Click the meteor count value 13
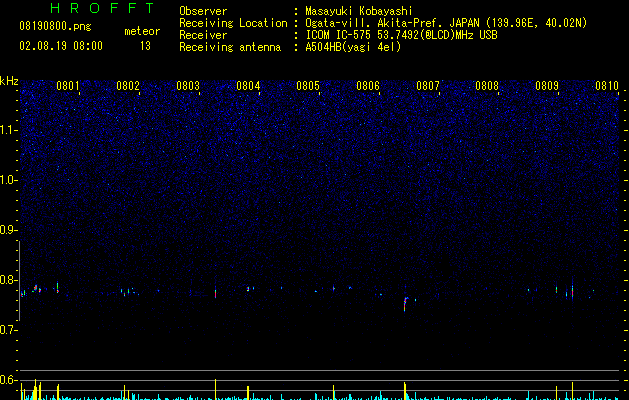Image resolution: width=629 pixels, height=400 pixels. point(145,46)
